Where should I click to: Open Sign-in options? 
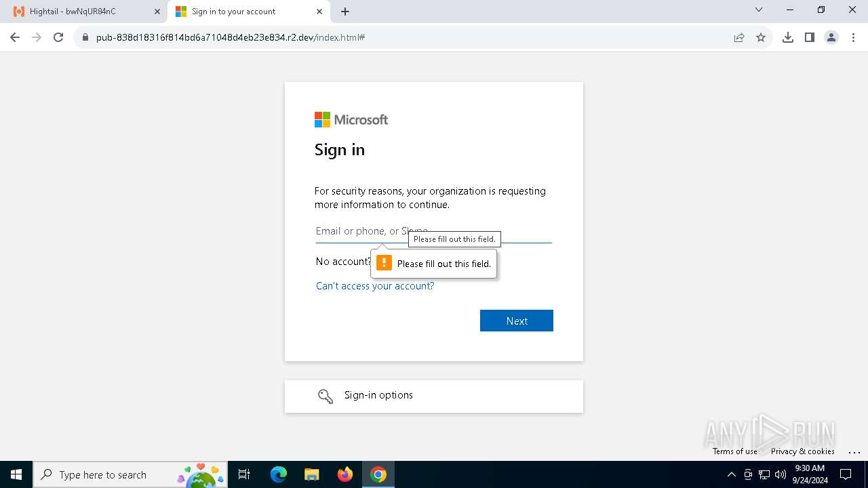(x=434, y=396)
